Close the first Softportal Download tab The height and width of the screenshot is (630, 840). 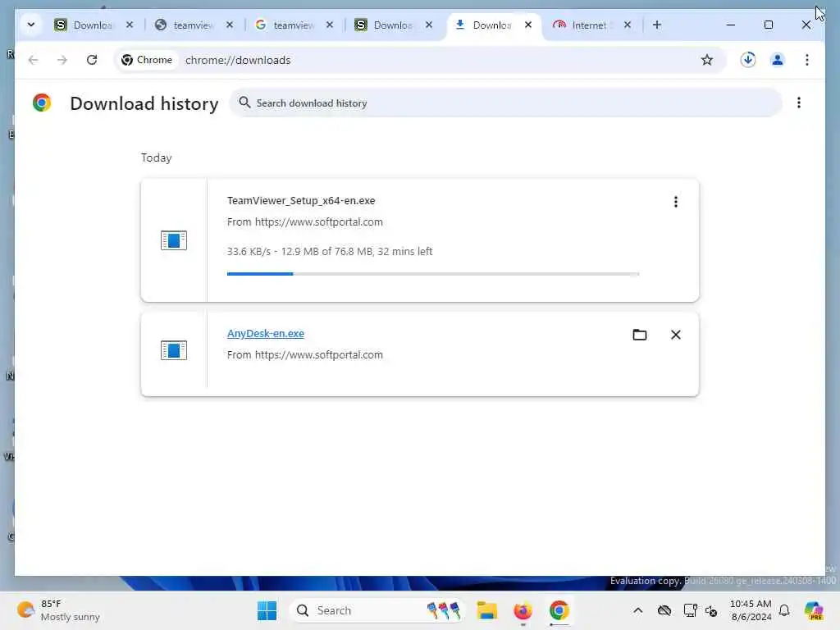click(x=130, y=25)
